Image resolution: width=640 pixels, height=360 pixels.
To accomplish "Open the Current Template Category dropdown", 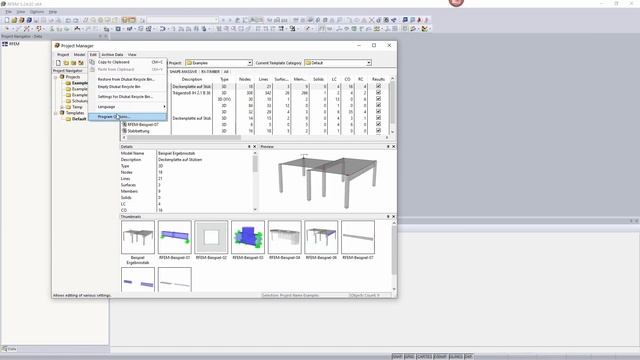I will (369, 63).
